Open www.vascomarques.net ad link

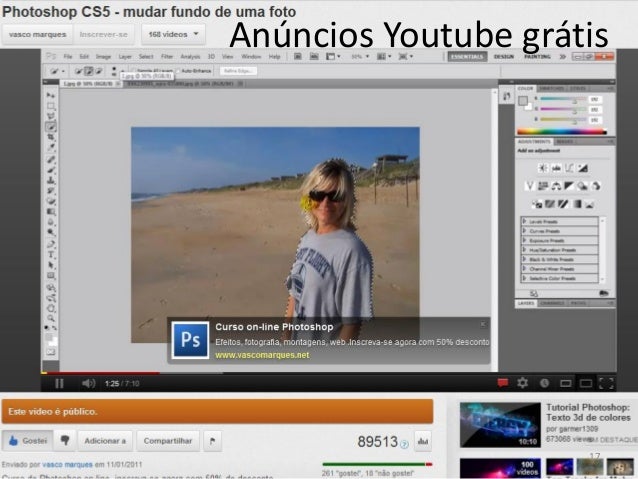(x=262, y=355)
